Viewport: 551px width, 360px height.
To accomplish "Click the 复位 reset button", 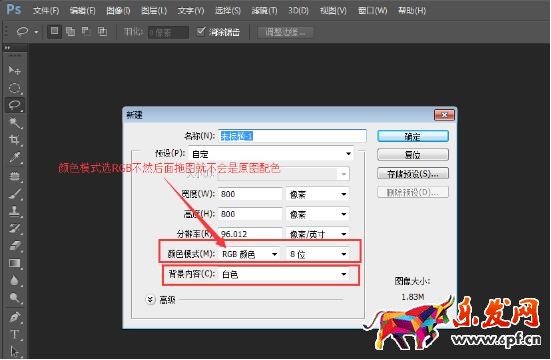I will coord(413,155).
